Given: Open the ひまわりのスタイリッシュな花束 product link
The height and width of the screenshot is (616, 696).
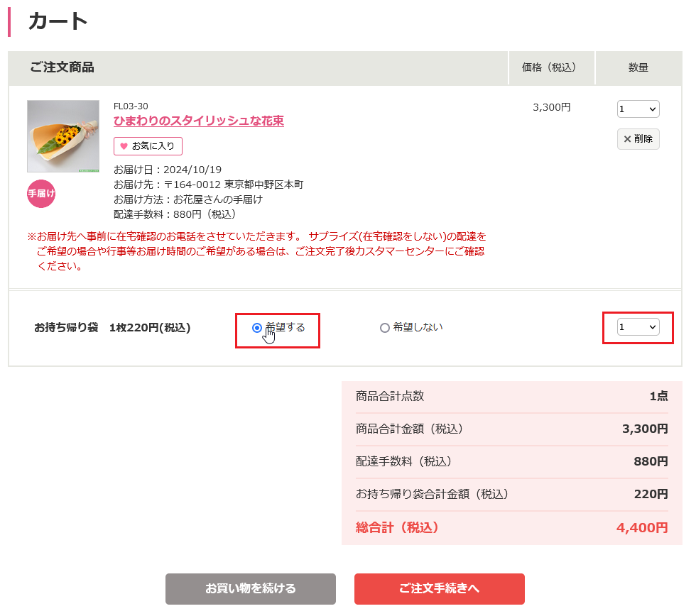Looking at the screenshot, I should pyautogui.click(x=199, y=121).
